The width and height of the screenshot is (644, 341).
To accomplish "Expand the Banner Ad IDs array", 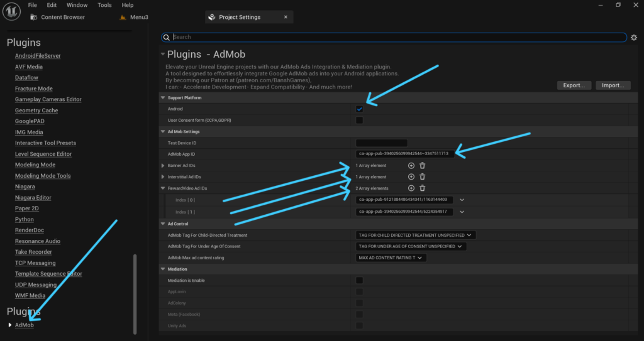I will 163,165.
